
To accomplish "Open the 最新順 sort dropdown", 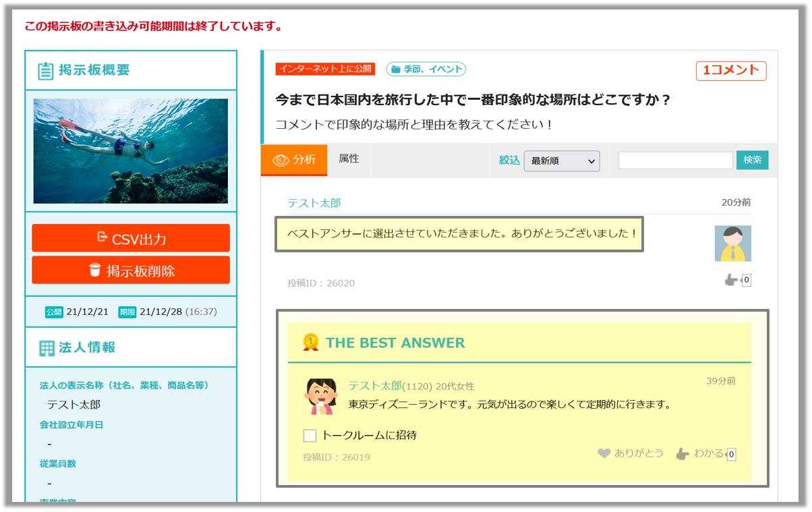I will point(562,161).
